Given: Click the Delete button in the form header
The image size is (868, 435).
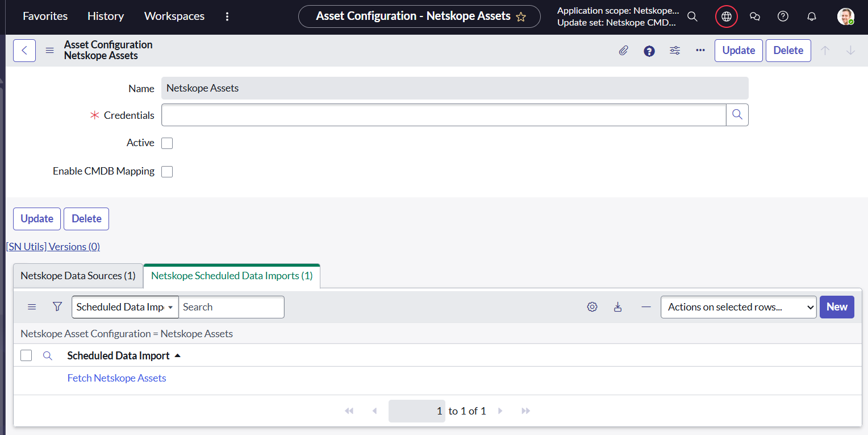Looking at the screenshot, I should [x=788, y=51].
